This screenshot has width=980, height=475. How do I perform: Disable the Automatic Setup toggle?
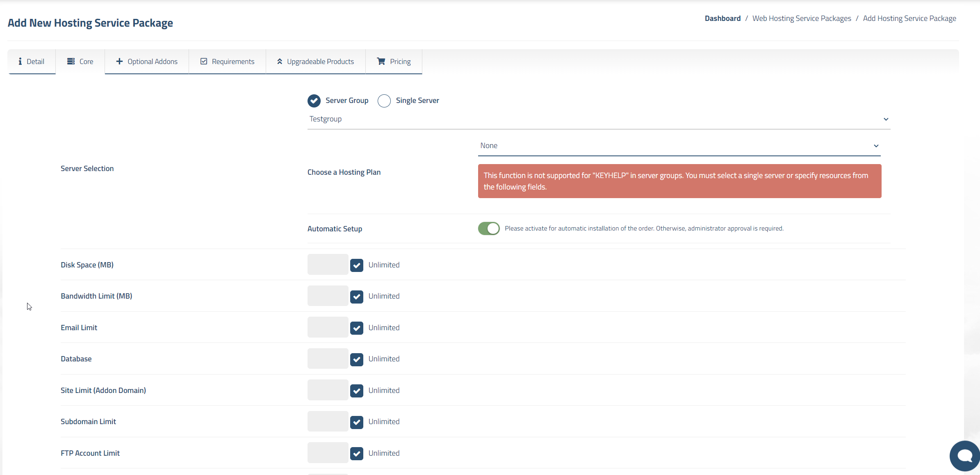(489, 228)
